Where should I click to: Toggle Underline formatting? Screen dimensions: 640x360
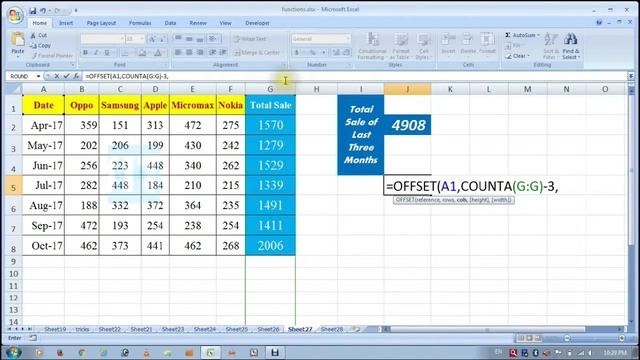point(107,53)
